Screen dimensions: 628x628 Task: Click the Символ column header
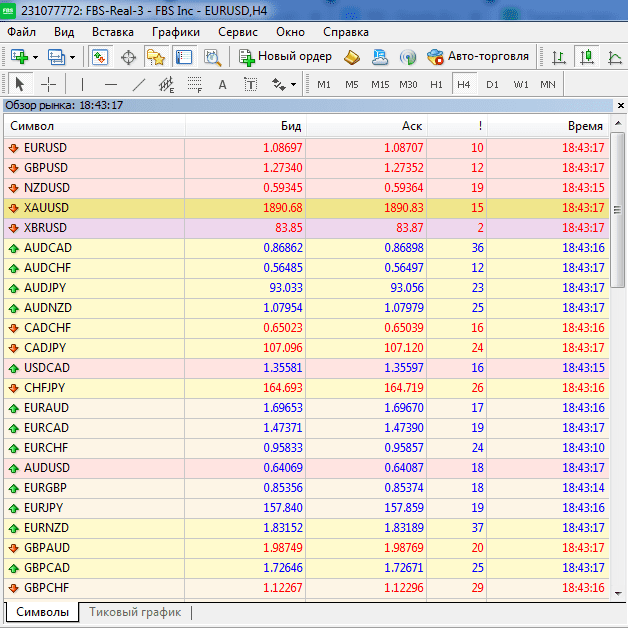click(95, 126)
